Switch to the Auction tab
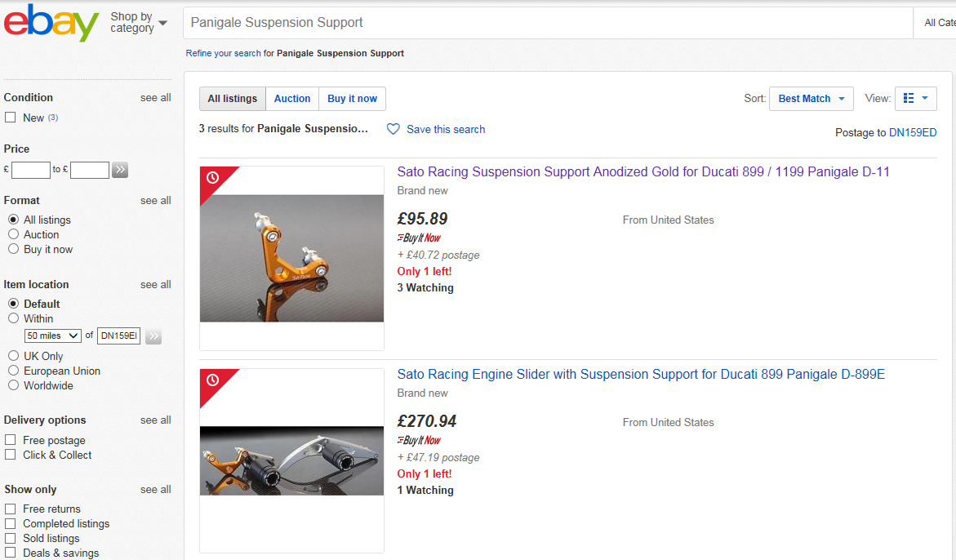Screen dimensions: 956x560 pos(292,99)
